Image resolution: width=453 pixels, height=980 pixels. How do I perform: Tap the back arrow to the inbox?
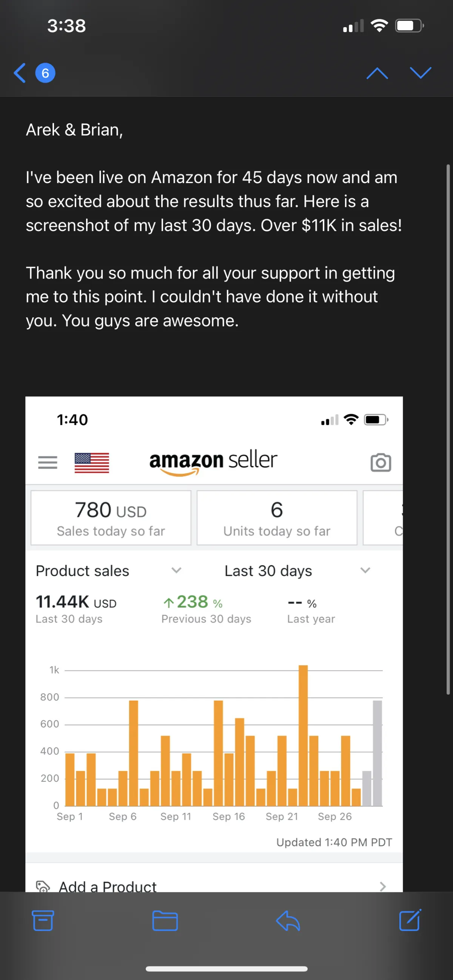(x=20, y=73)
